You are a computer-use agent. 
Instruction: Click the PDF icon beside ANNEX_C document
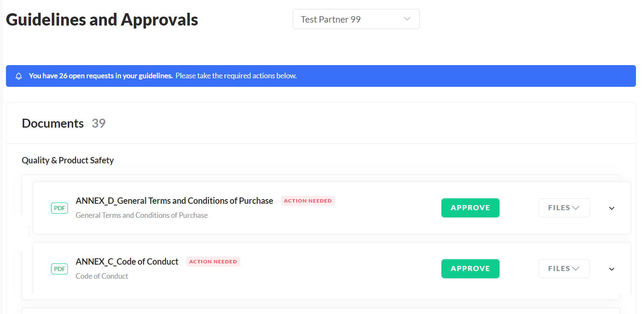click(x=59, y=268)
